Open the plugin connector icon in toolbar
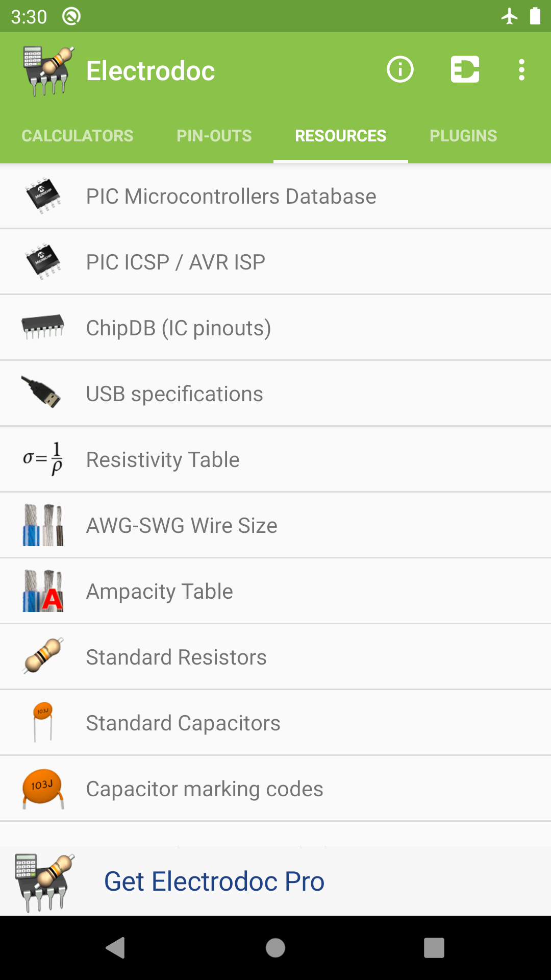551x980 pixels. pyautogui.click(x=465, y=69)
